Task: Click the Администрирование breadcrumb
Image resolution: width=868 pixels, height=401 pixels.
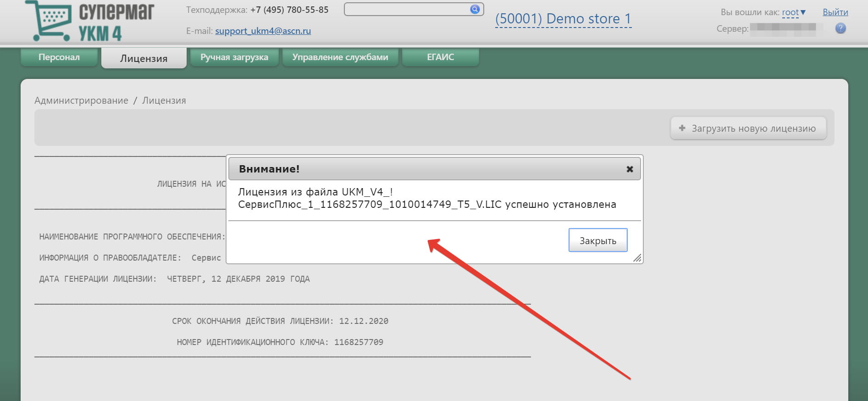Action: point(82,100)
